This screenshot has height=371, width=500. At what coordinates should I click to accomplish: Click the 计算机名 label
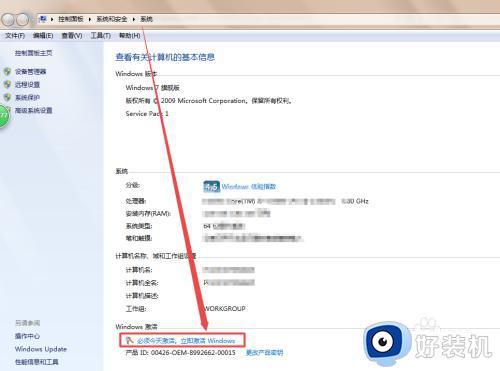[x=139, y=270]
